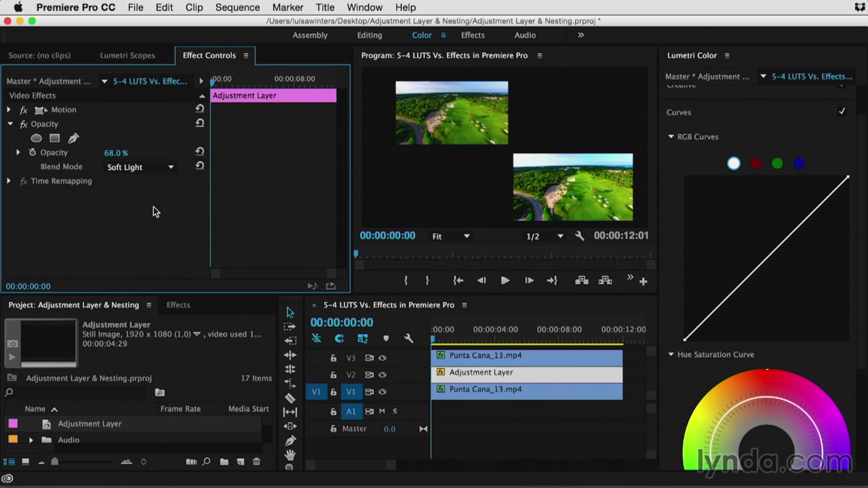Screen dimensions: 868x488
Task: Expand Time Remapping effect
Action: point(9,181)
